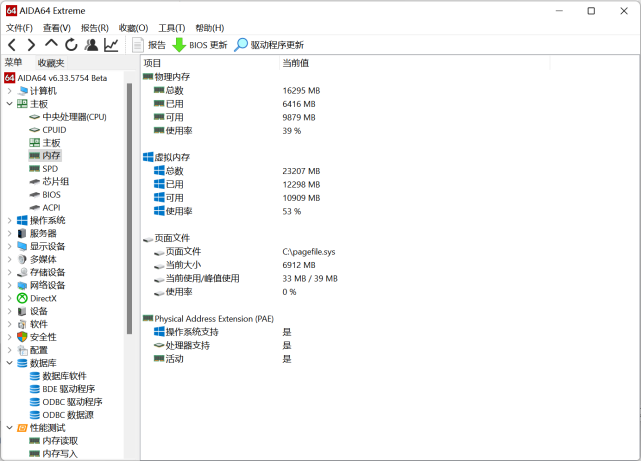This screenshot has height=461, width=641.
Task: Go back with the left arrow toolbar icon
Action: pos(12,45)
